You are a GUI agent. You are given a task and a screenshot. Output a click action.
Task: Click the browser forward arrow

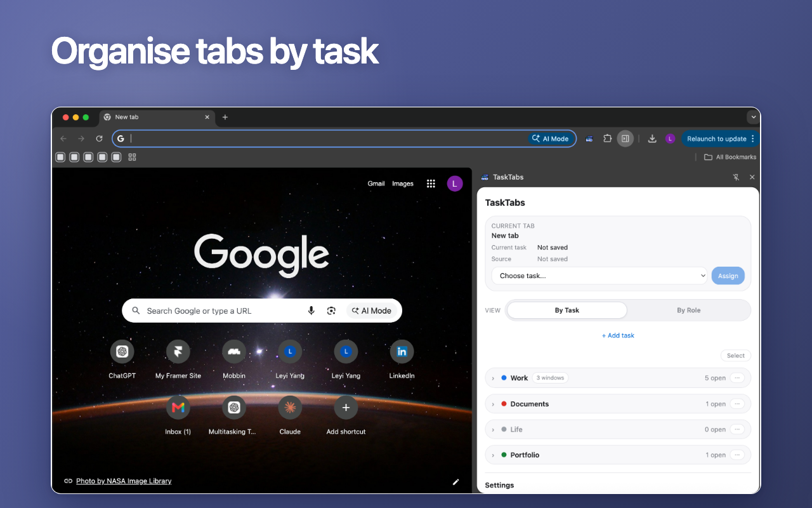(81, 138)
